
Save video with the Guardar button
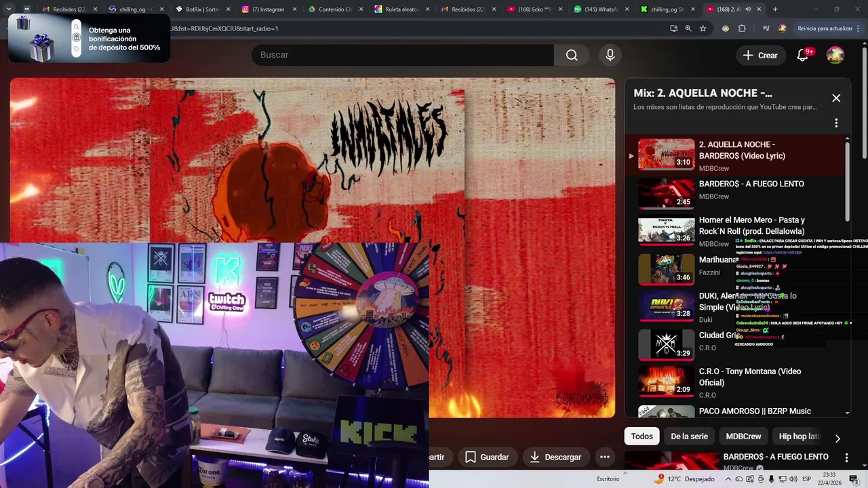(487, 457)
